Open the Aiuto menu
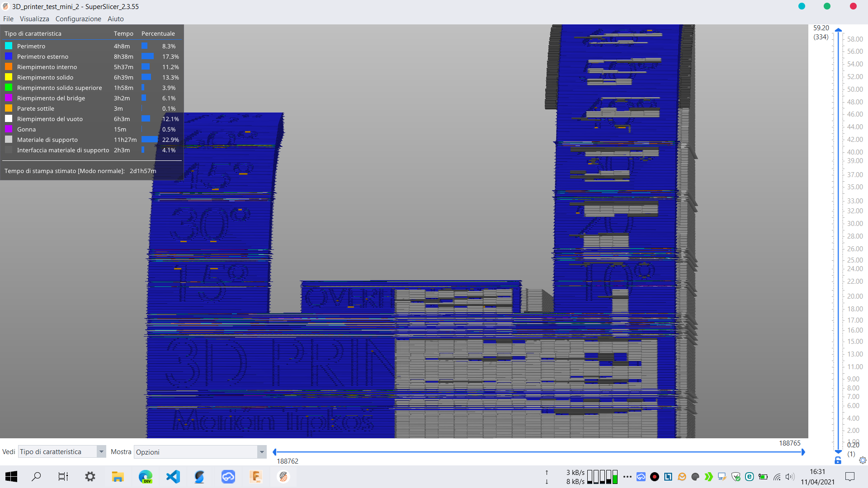This screenshot has height=488, width=868. pyautogui.click(x=116, y=19)
